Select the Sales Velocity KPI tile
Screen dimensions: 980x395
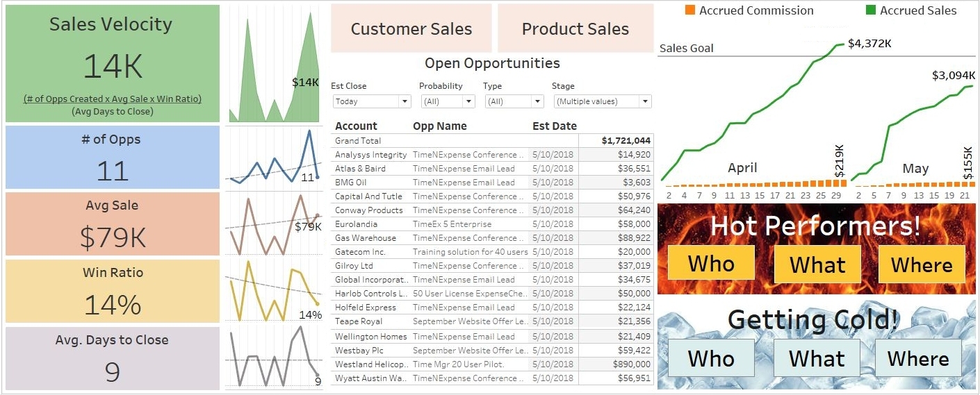point(113,64)
